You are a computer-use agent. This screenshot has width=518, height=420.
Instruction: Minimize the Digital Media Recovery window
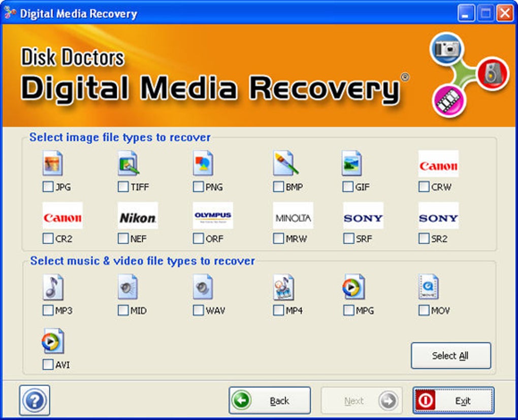[x=466, y=14]
